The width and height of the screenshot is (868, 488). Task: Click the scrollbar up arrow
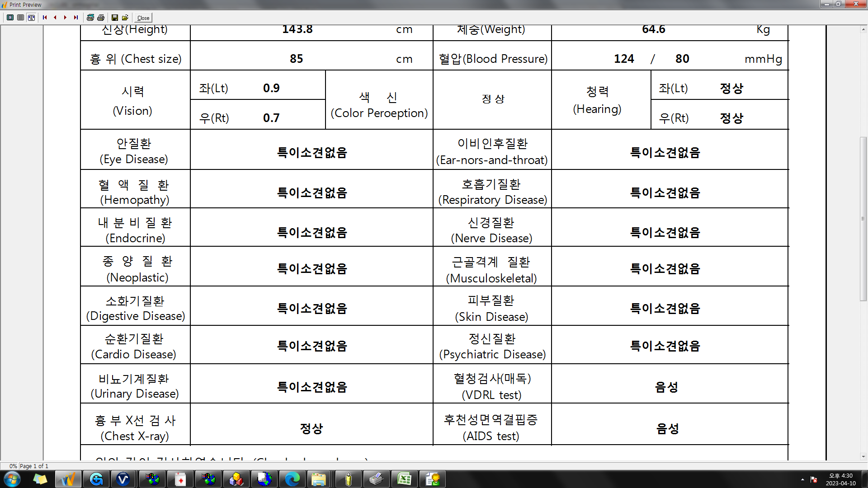[x=863, y=29]
